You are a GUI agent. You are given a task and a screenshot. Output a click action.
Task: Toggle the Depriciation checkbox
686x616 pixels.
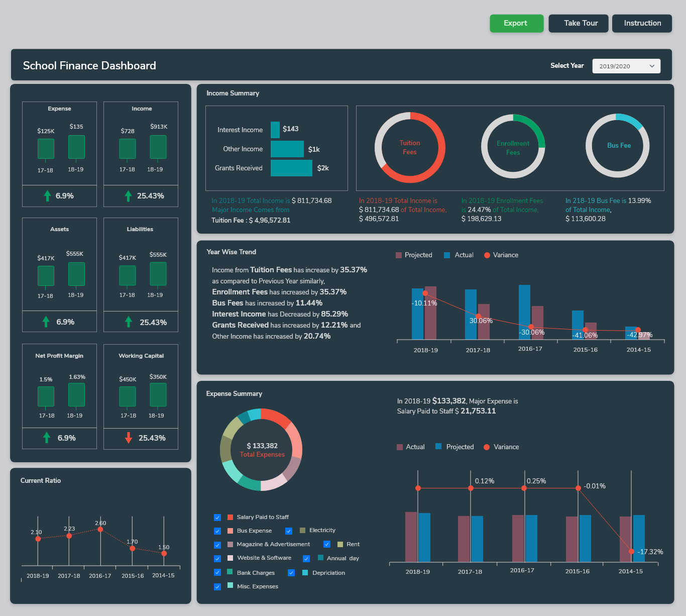pyautogui.click(x=291, y=573)
